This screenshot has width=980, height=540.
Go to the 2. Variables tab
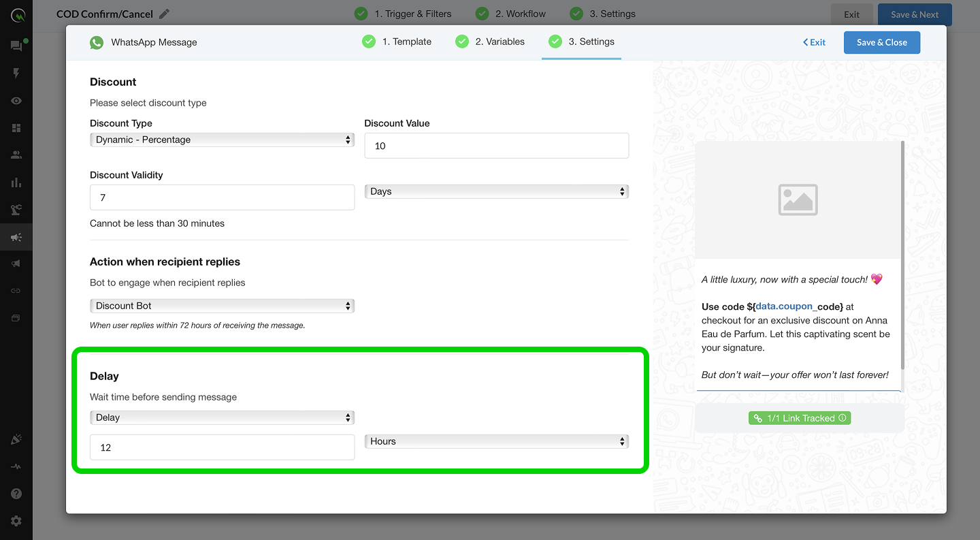[x=491, y=42]
